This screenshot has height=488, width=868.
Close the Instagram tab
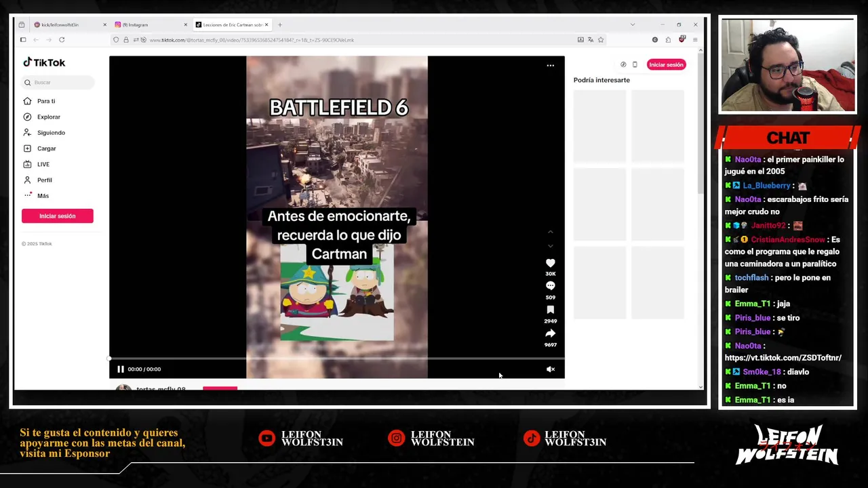(x=185, y=25)
